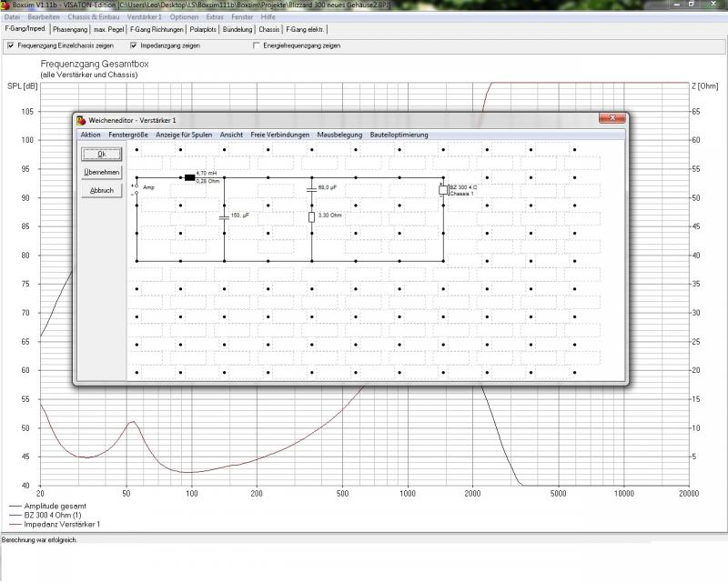Select the BZ 300 chassis speaker symbol
Viewport: 728px width, 582px height.
tap(443, 190)
